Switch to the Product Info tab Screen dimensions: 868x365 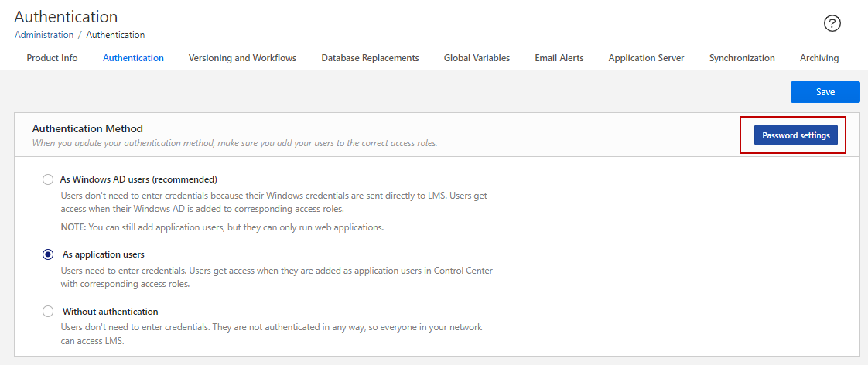click(52, 58)
